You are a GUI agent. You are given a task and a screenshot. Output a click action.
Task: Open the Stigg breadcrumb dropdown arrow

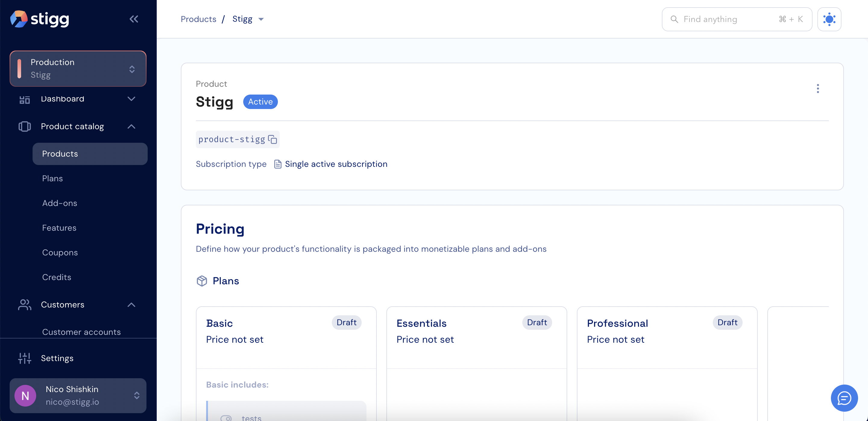[261, 20]
